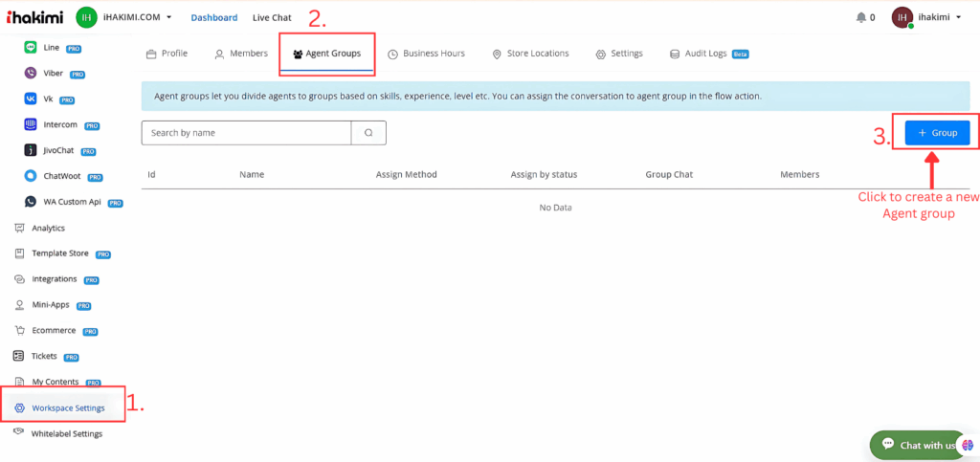Viewport: 980px width, 462px height.
Task: Open Chat with us widget
Action: [917, 445]
